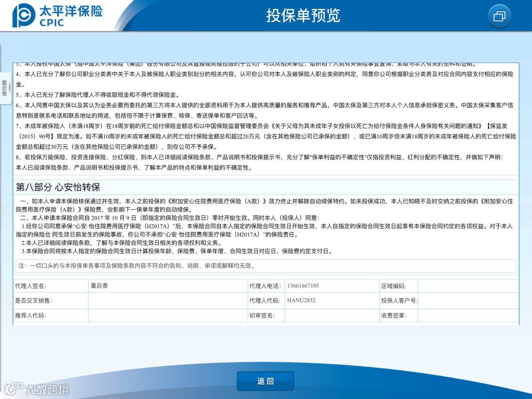532x399 pixels.
Task: Open the 董启香 side tab
Action: pyautogui.click(x=5, y=88)
